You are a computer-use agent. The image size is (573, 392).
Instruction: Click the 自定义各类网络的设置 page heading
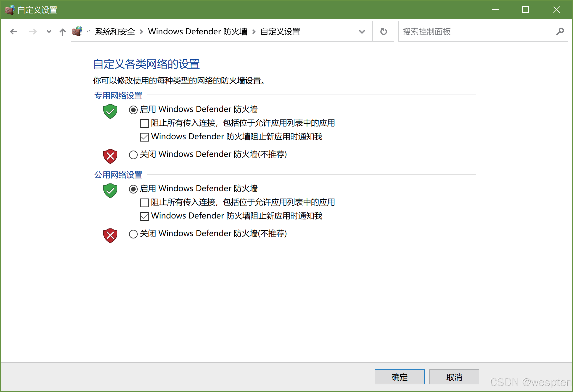click(146, 64)
